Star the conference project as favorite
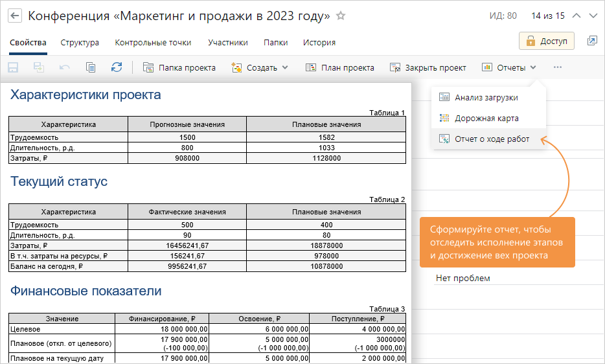This screenshot has width=605, height=364. pos(341,16)
